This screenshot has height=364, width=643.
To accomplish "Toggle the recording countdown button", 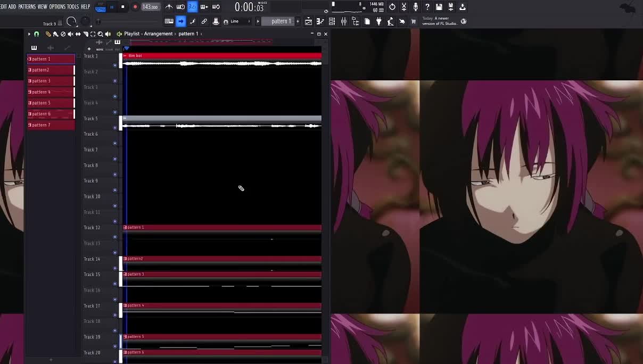I will [x=192, y=7].
